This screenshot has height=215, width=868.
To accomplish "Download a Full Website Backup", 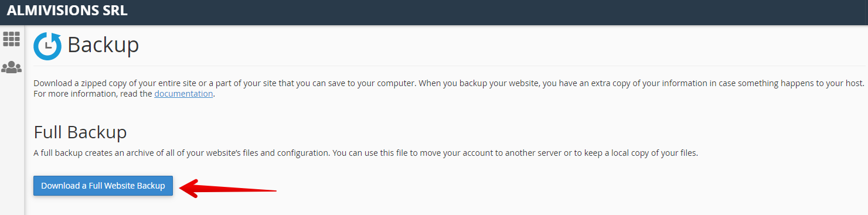I will coord(103,186).
